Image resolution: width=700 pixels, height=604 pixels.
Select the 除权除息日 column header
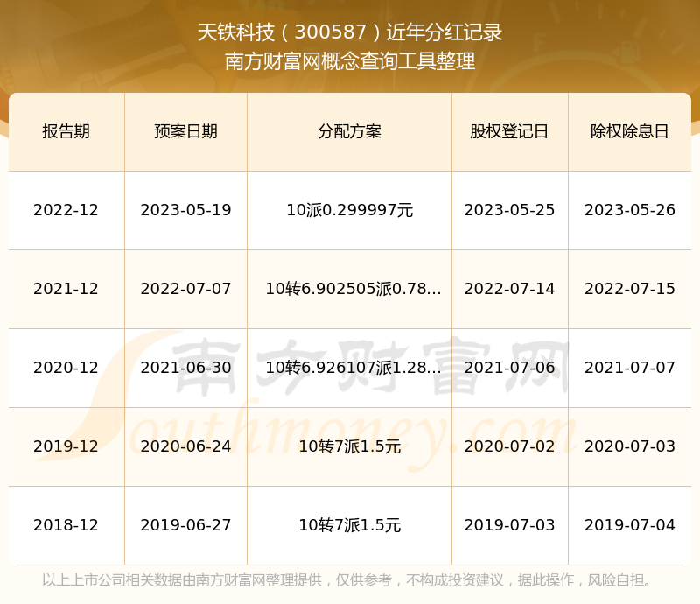(x=629, y=131)
